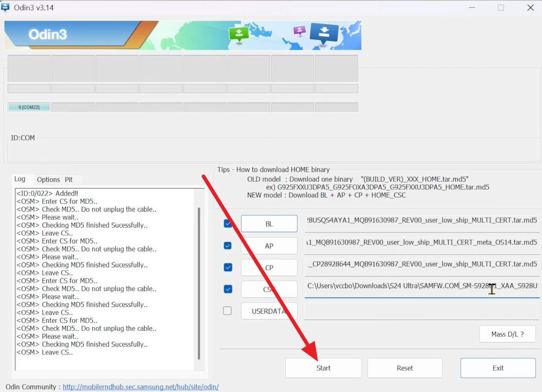Open the Mass D/L ? button
This screenshot has height=392, width=542.
(507, 334)
